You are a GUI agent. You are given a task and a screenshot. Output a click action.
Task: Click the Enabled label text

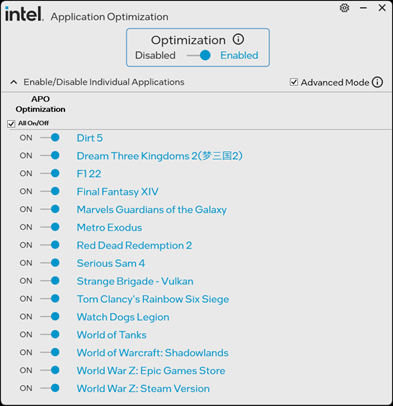coord(239,55)
